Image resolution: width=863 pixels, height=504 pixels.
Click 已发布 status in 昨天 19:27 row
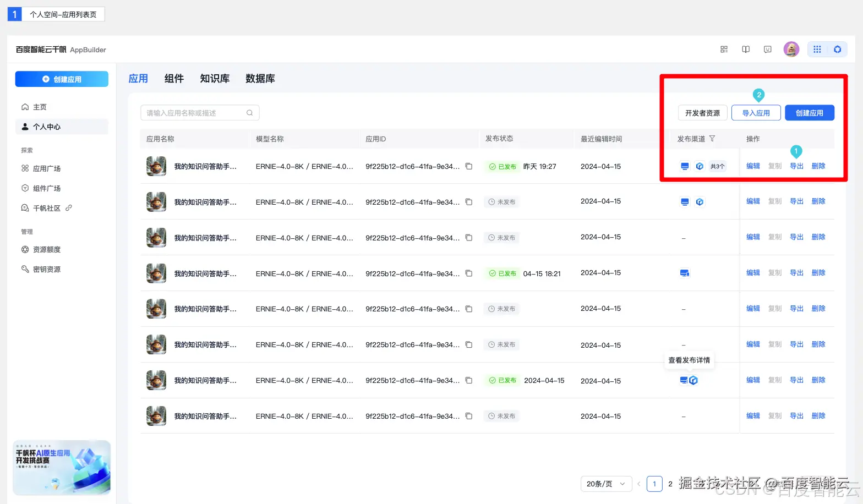[x=502, y=166]
